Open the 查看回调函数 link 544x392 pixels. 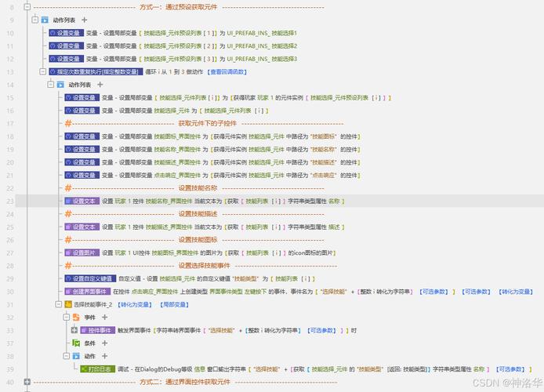pos(227,72)
